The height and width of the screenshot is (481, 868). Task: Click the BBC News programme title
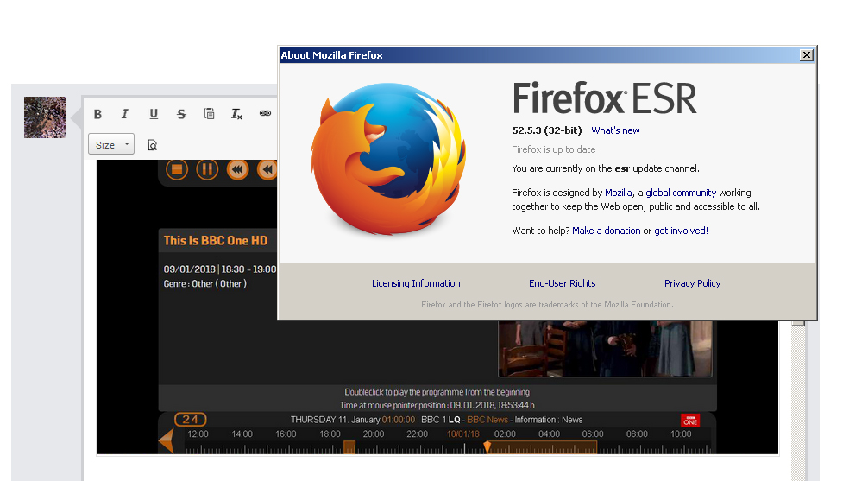[x=487, y=420]
